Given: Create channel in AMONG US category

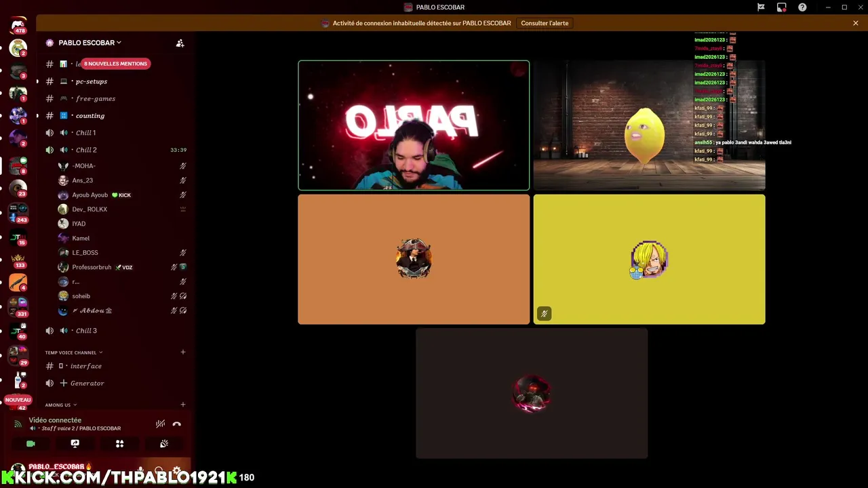Looking at the screenshot, I should pyautogui.click(x=183, y=405).
